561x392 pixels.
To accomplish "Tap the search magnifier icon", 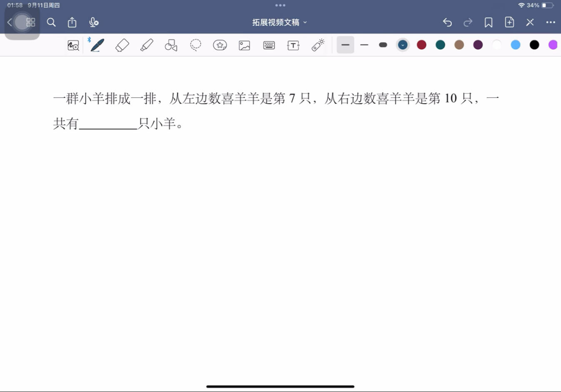I will [x=51, y=22].
